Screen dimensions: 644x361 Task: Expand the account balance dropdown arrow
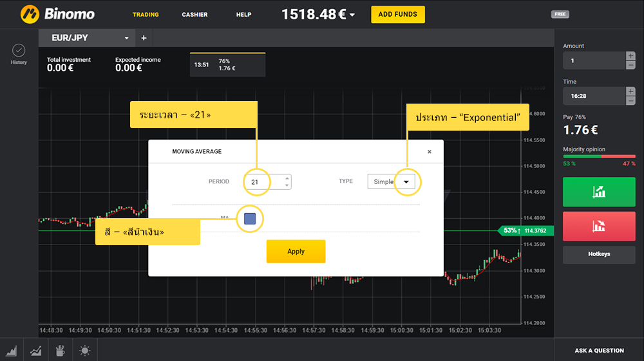(353, 15)
